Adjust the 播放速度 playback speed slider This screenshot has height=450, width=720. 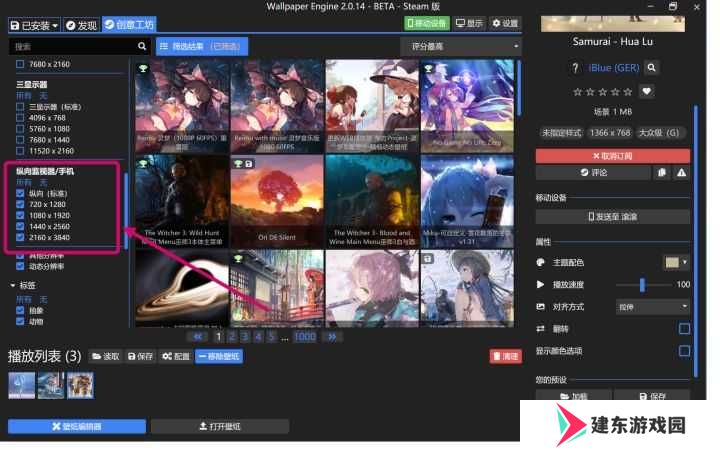pyautogui.click(x=643, y=285)
